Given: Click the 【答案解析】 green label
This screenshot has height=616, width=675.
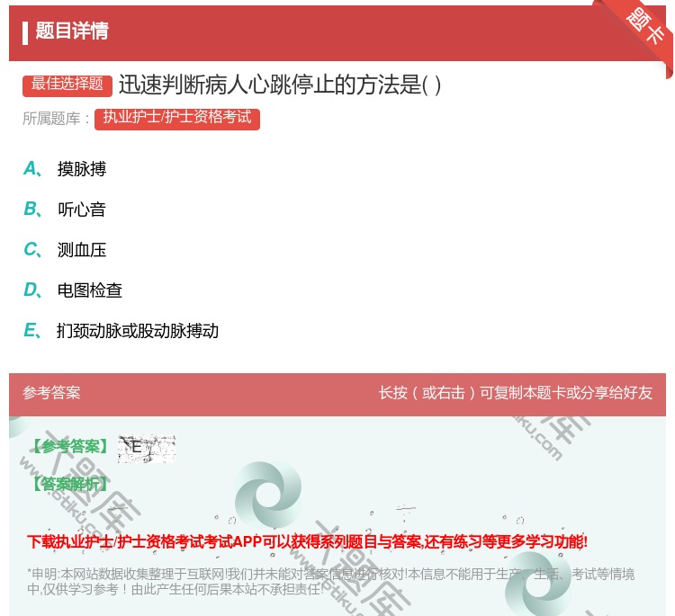Looking at the screenshot, I should 70,485.
